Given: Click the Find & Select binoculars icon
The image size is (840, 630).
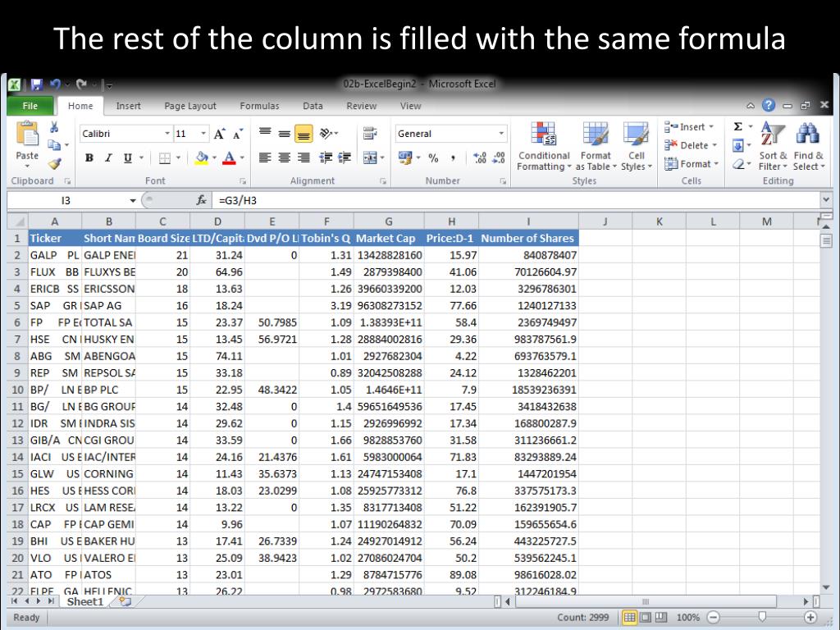Looking at the screenshot, I should tap(808, 133).
